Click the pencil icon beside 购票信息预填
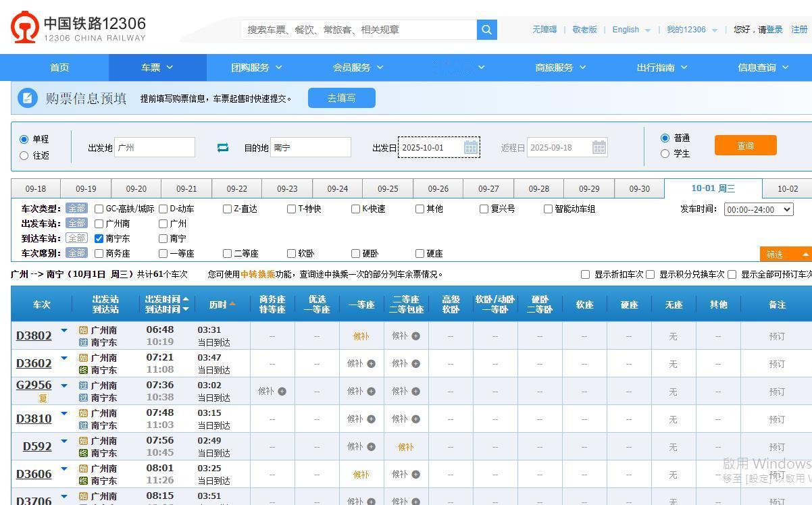 point(27,97)
